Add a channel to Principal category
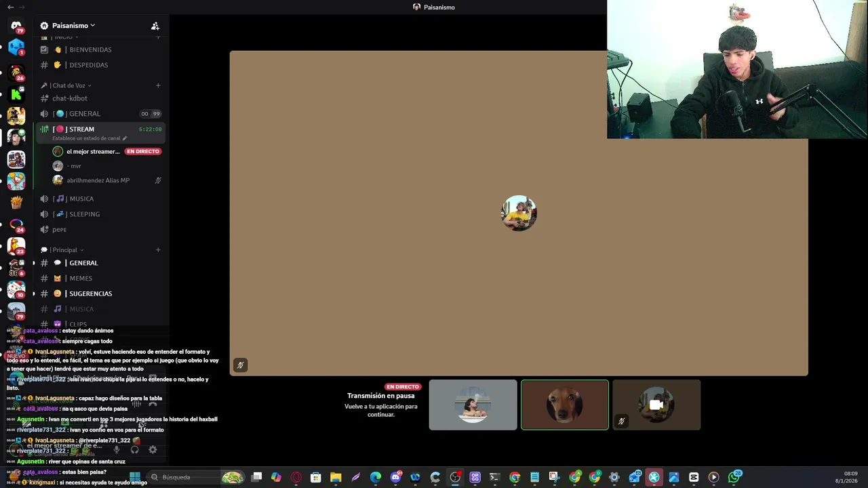Image resolution: width=868 pixels, height=488 pixels. [158, 250]
